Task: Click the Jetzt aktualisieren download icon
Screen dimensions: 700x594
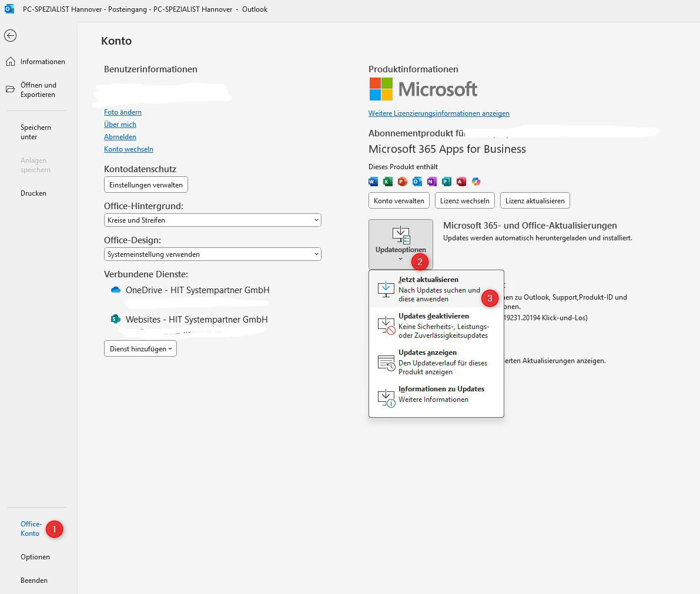Action: [386, 289]
